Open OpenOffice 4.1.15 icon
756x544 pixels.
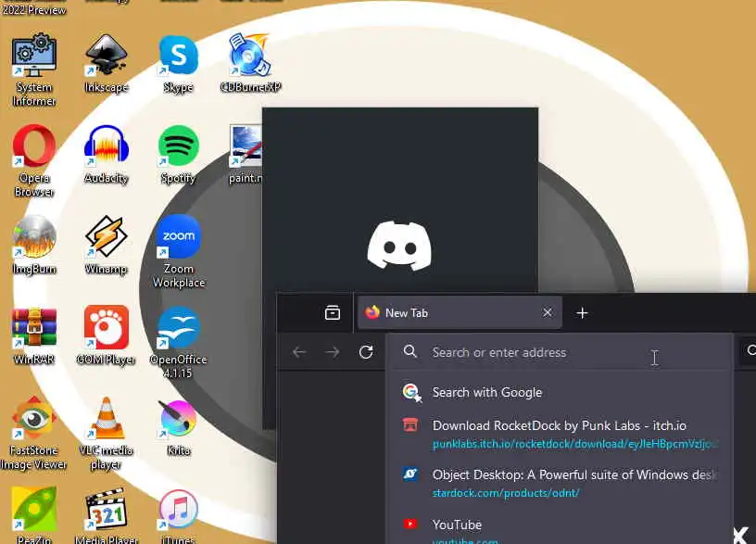point(179,342)
